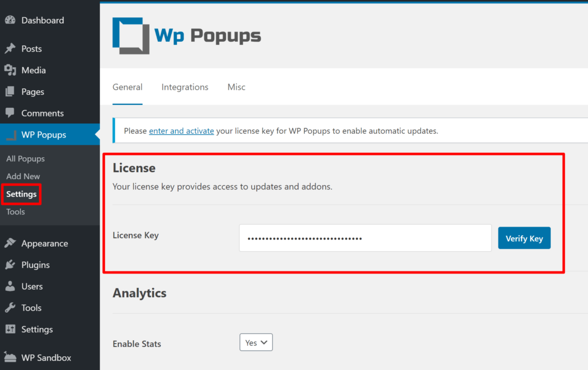Click the Pages icon in sidebar
The width and height of the screenshot is (588, 370).
pos(11,92)
